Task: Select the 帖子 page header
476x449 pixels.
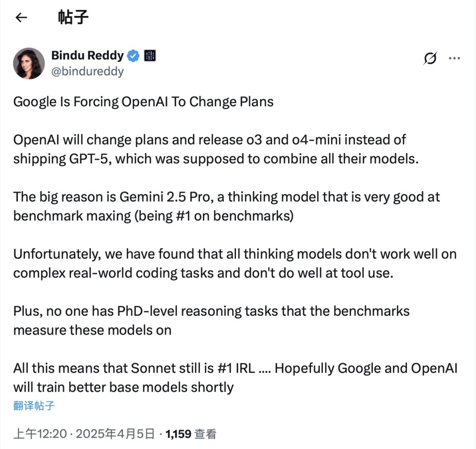Action: pyautogui.click(x=73, y=17)
